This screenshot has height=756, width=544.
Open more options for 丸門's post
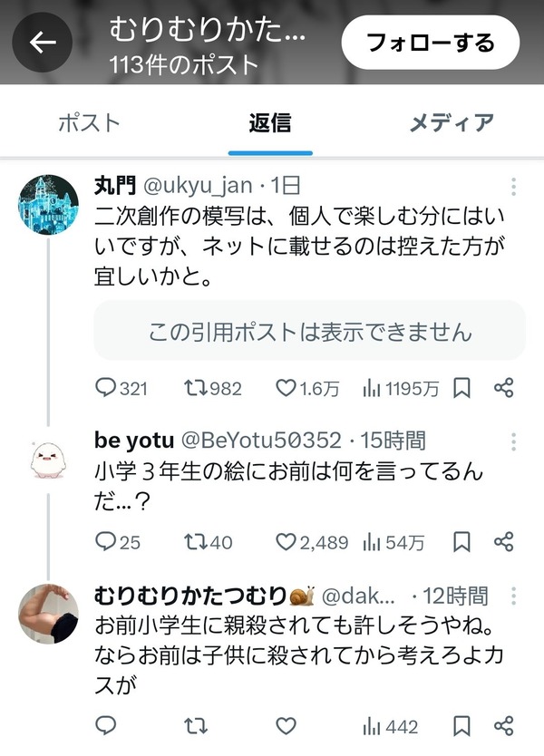pyautogui.click(x=513, y=187)
